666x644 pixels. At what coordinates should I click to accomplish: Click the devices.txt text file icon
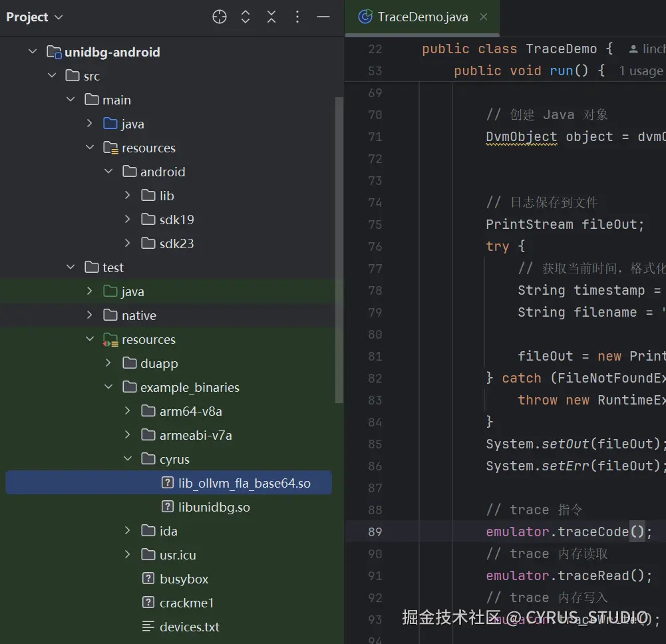tap(148, 627)
